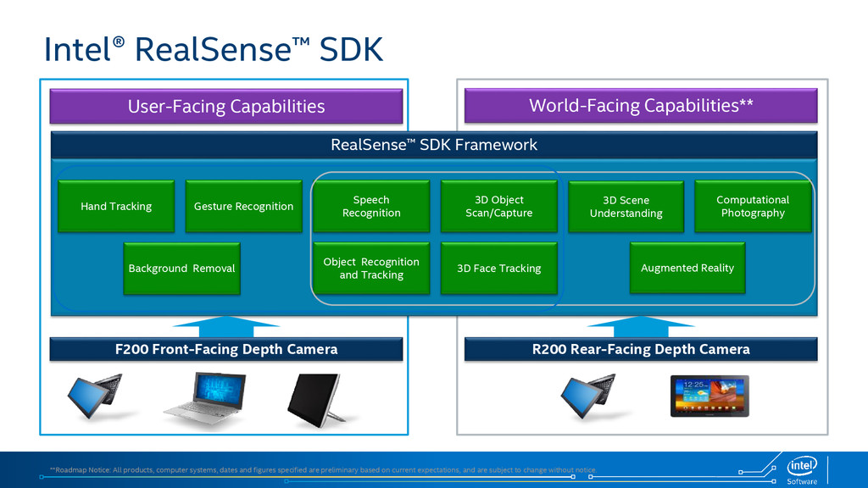The image size is (868, 488).
Task: Click the blue up arrow above R200
Action: tap(641, 326)
